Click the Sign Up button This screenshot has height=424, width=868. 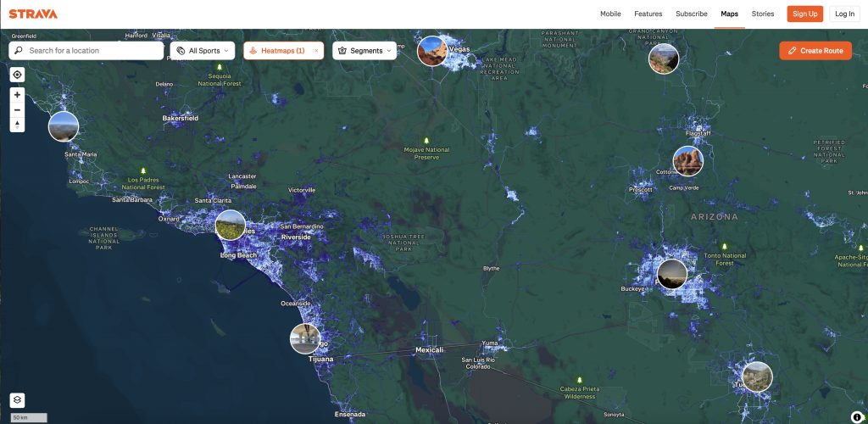click(x=805, y=14)
